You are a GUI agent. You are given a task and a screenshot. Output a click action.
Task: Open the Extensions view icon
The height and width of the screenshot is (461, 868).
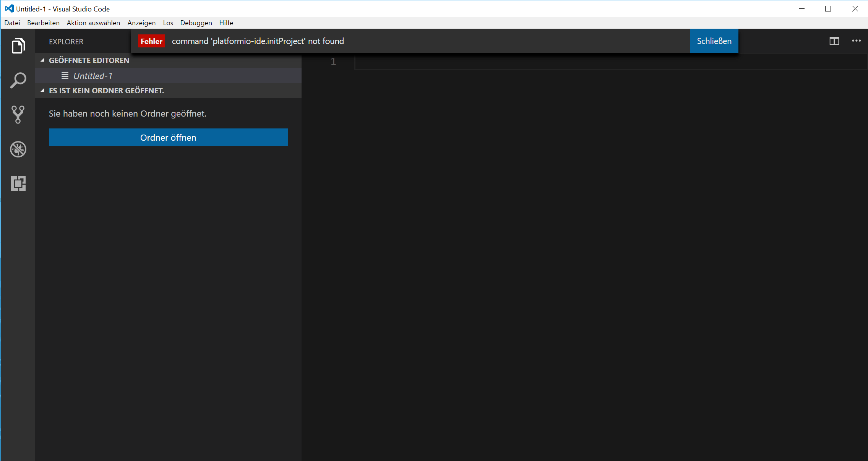click(x=18, y=183)
